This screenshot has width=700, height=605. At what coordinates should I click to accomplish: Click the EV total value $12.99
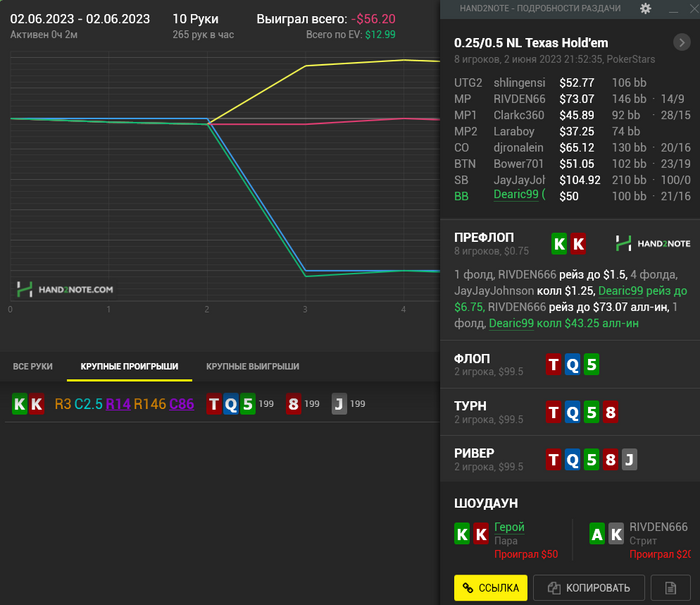point(380,35)
